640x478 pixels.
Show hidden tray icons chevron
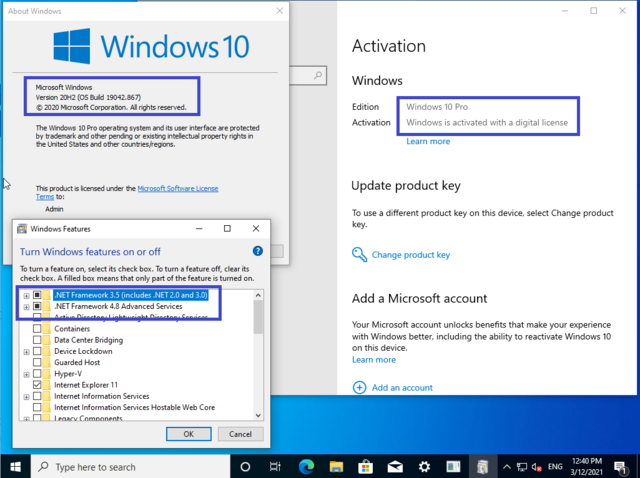(x=507, y=467)
